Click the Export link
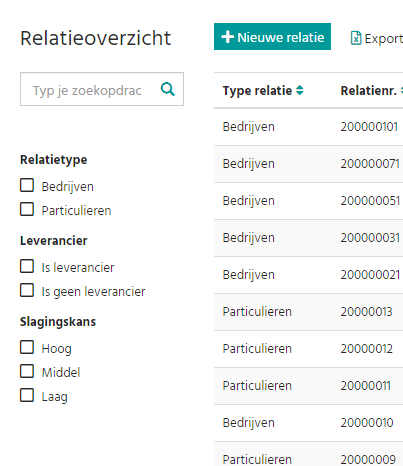Screen dimensions: 403x466 [377, 38]
